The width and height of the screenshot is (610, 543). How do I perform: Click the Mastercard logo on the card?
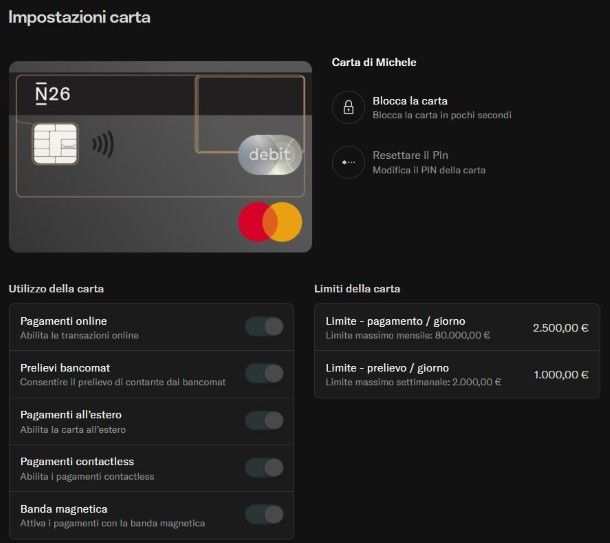(270, 222)
